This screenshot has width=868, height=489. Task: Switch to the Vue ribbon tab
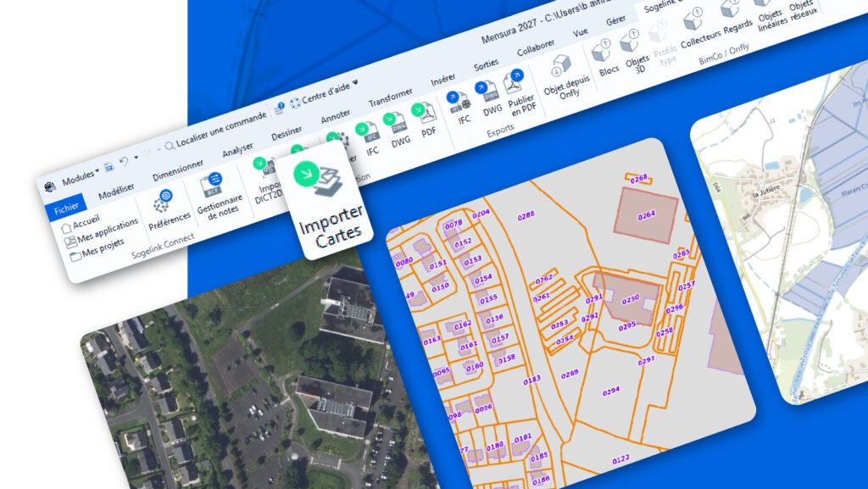pyautogui.click(x=581, y=33)
